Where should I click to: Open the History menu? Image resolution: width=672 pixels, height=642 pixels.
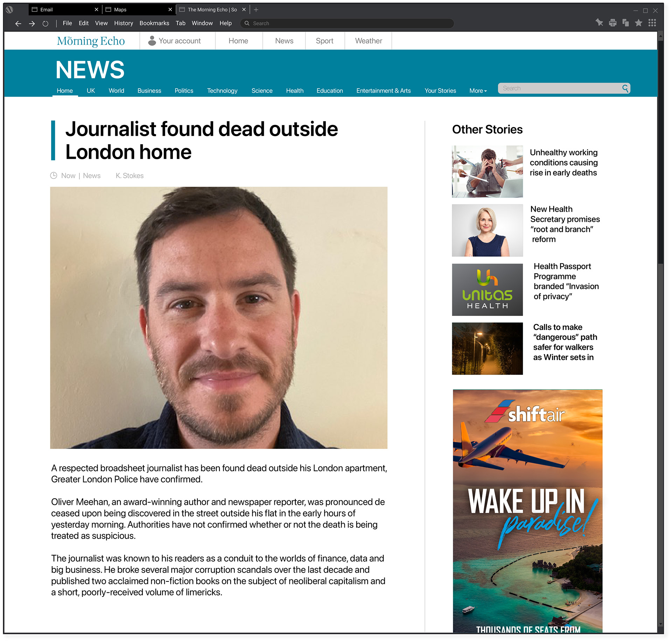point(124,23)
